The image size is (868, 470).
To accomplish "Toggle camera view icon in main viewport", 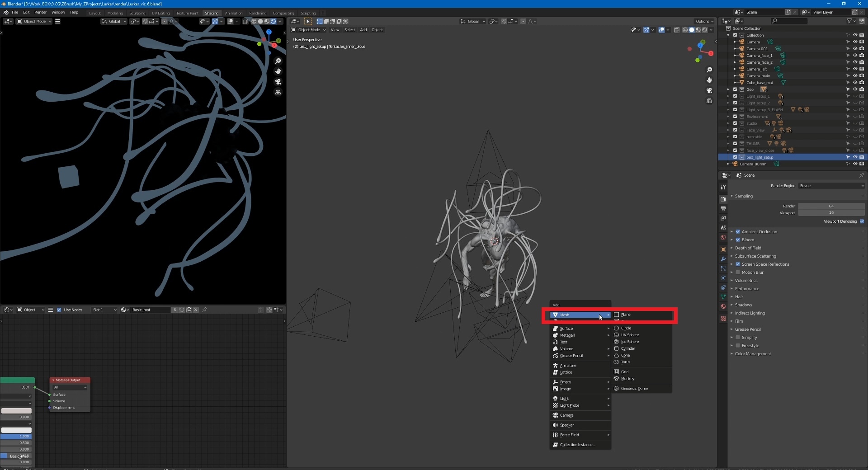I will (x=709, y=90).
